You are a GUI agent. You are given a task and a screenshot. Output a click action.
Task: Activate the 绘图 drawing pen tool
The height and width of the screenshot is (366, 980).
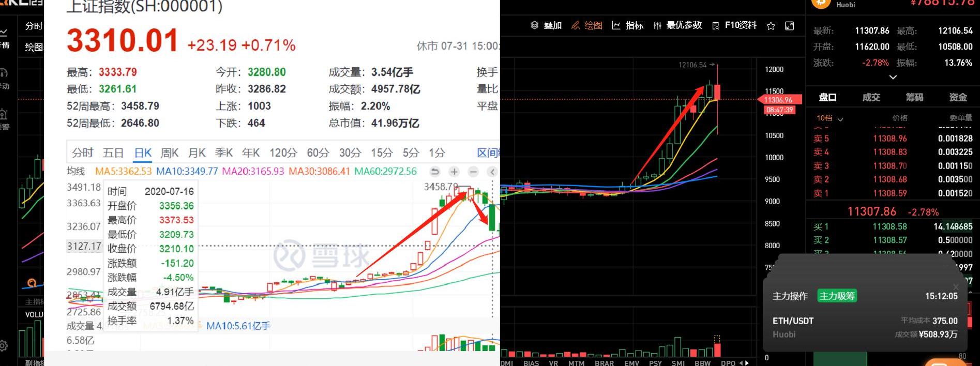click(587, 25)
